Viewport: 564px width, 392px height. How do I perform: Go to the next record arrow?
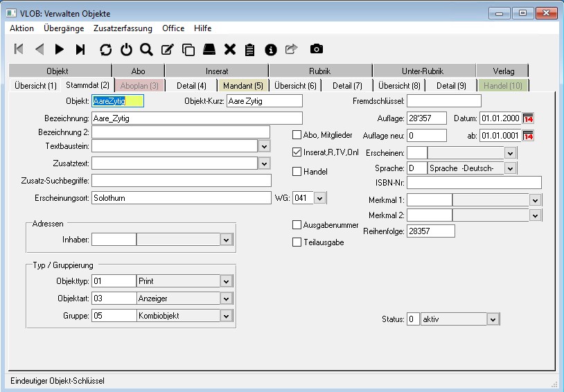(60, 49)
